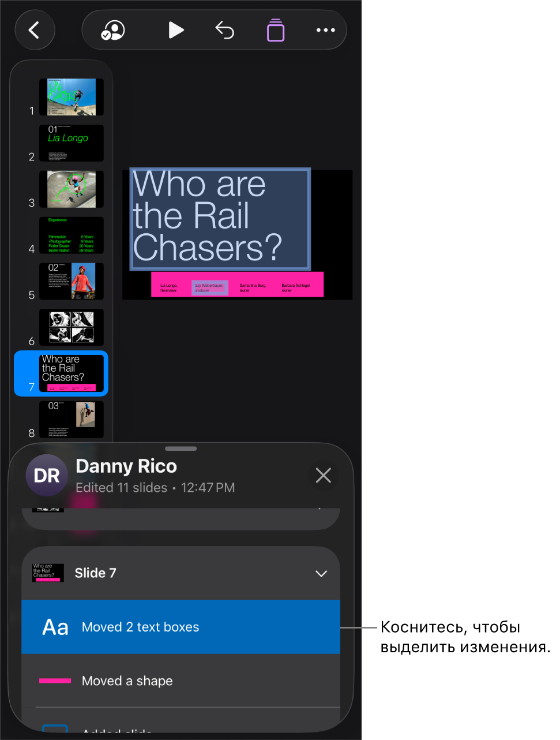The height and width of the screenshot is (740, 560).
Task: Tap the pink line shape icon
Action: tap(55, 681)
